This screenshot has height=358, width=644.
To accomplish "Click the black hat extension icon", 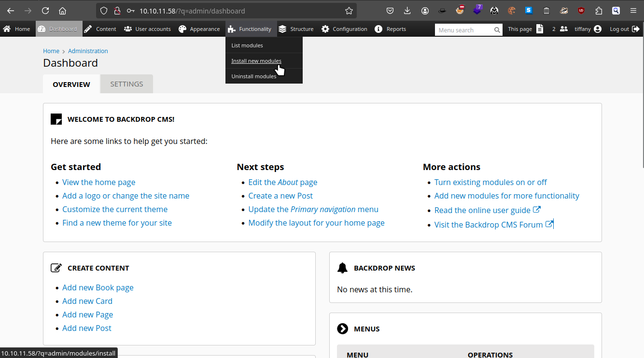I will point(442,11).
